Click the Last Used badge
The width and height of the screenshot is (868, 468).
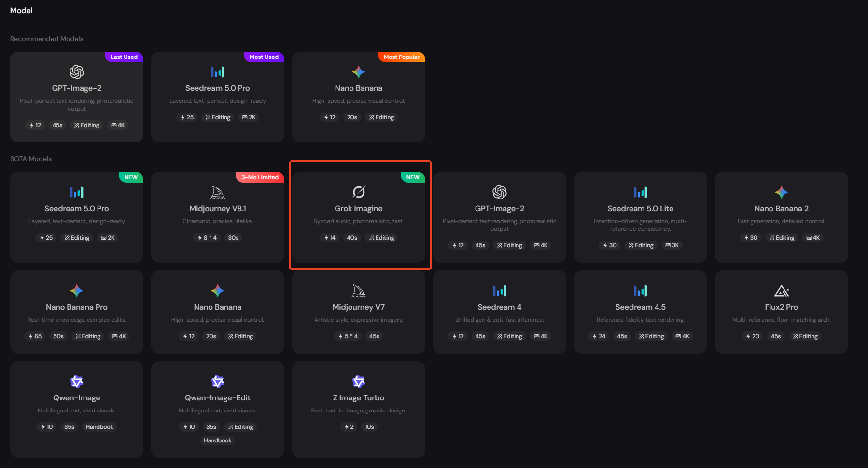tap(124, 57)
